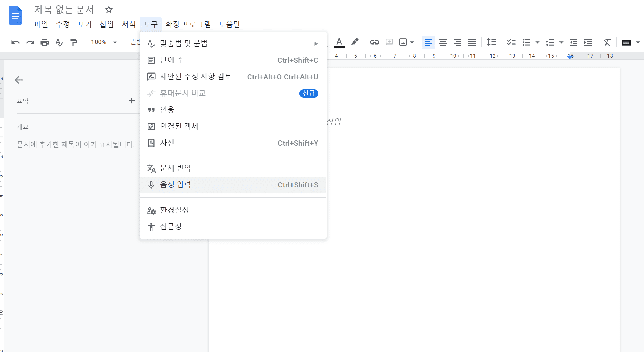Image resolution: width=644 pixels, height=352 pixels.
Task: Close outline with back arrow
Action: coord(19,80)
